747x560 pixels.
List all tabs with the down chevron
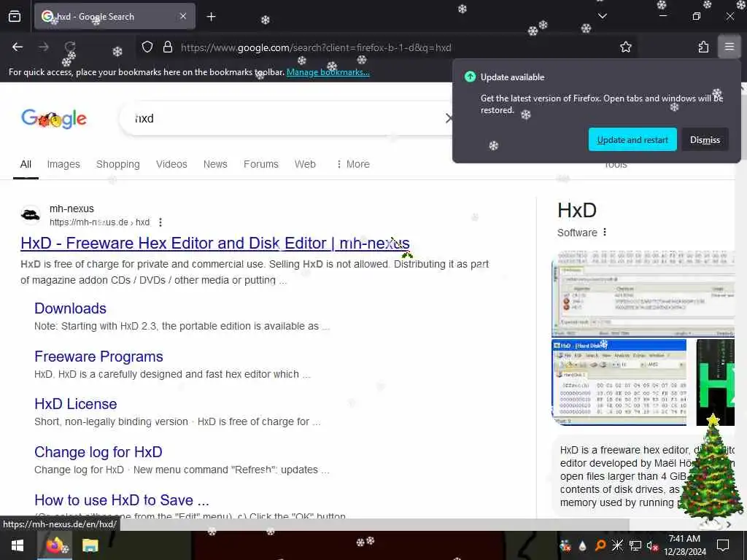[x=602, y=16]
